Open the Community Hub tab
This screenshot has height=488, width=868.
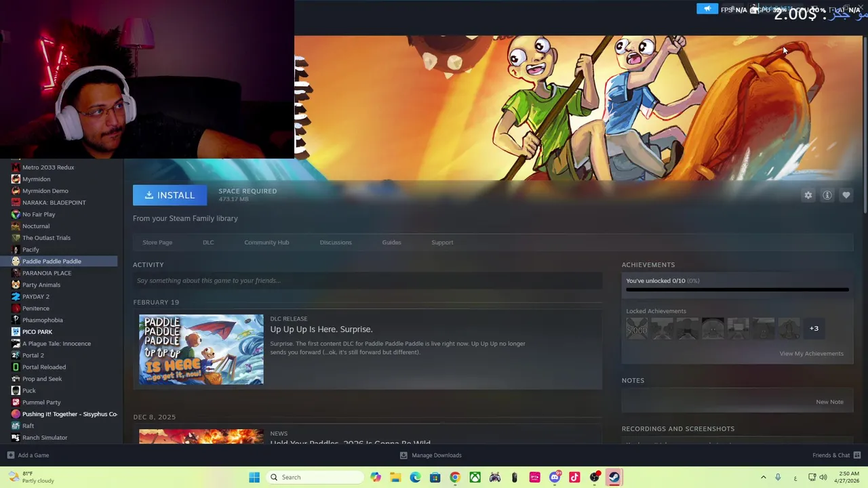[267, 242]
